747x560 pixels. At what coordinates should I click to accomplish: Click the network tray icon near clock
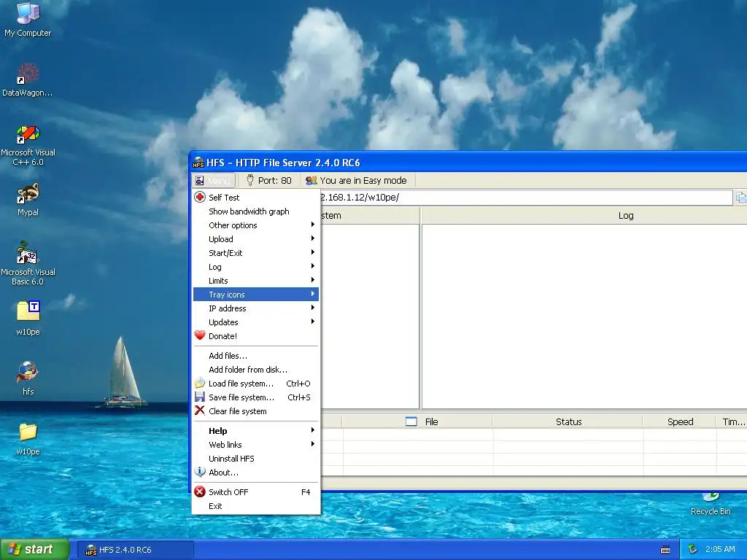[693, 549]
